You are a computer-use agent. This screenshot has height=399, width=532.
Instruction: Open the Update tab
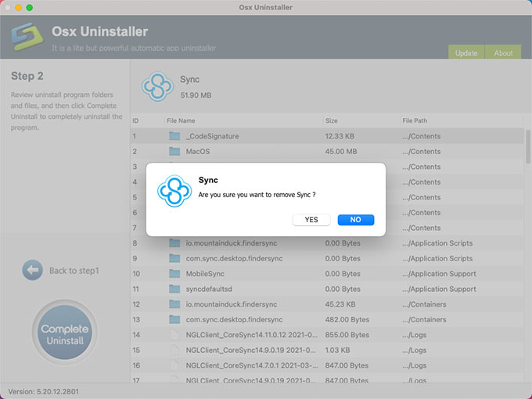click(466, 52)
